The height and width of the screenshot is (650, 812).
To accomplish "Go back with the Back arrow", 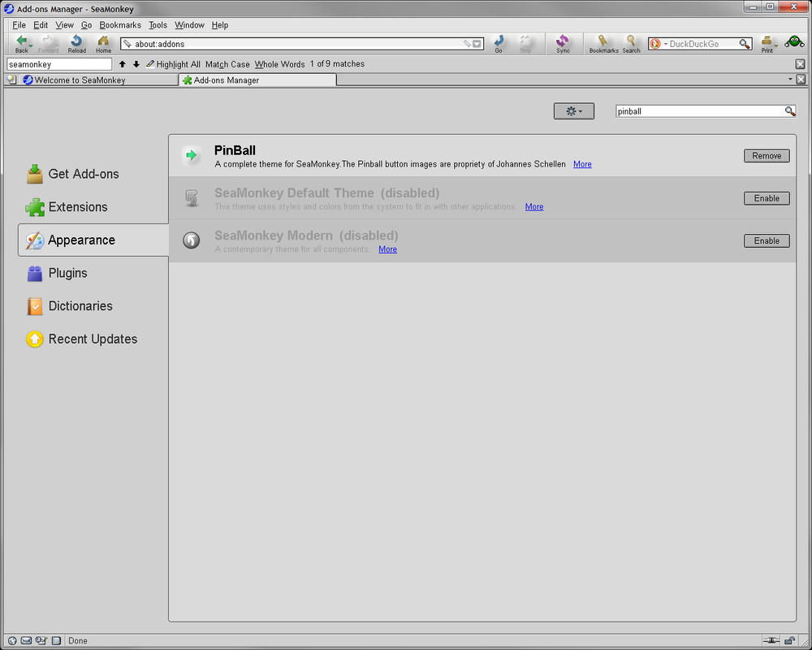I will (20, 44).
